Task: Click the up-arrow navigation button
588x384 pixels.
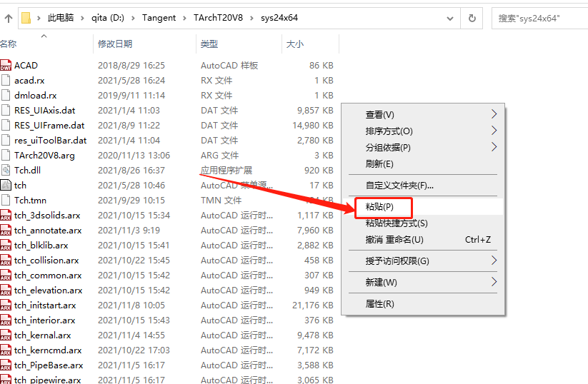Action: 9,18
